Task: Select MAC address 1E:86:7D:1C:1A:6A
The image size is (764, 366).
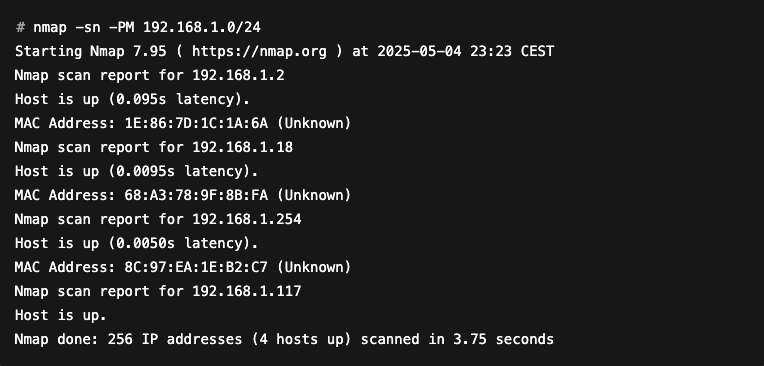Action: pyautogui.click(x=196, y=123)
